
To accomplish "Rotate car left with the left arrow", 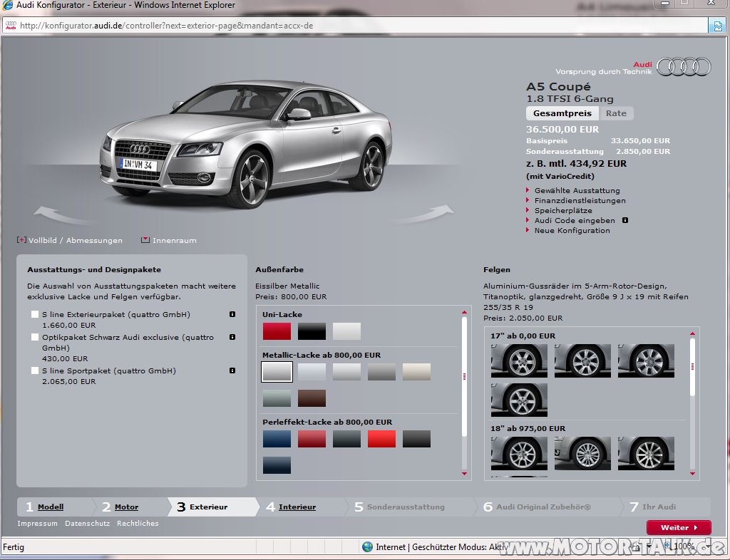I will [63, 215].
